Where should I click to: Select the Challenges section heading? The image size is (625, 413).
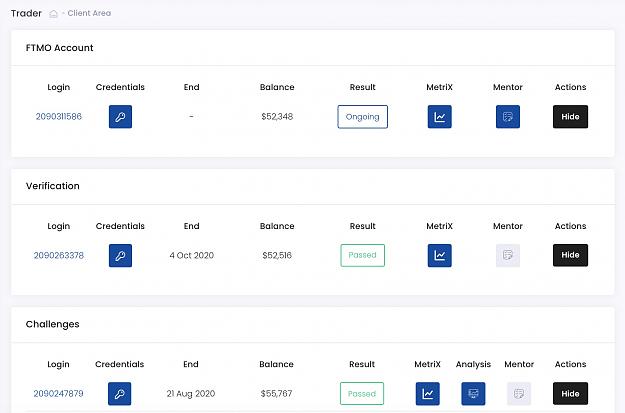(53, 324)
